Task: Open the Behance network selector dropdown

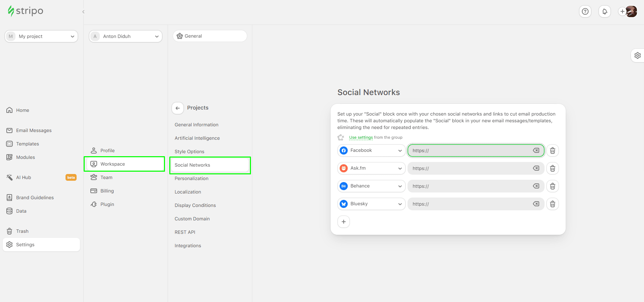Action: point(372,186)
